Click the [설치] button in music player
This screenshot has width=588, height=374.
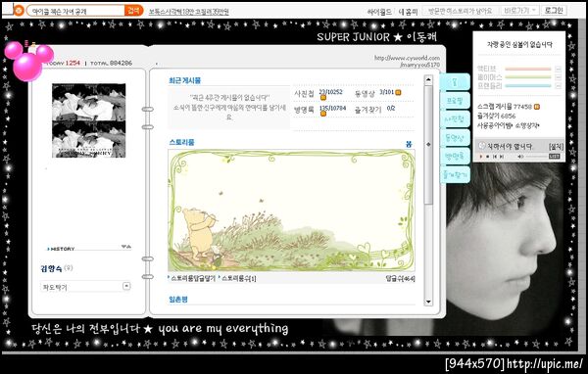point(556,147)
